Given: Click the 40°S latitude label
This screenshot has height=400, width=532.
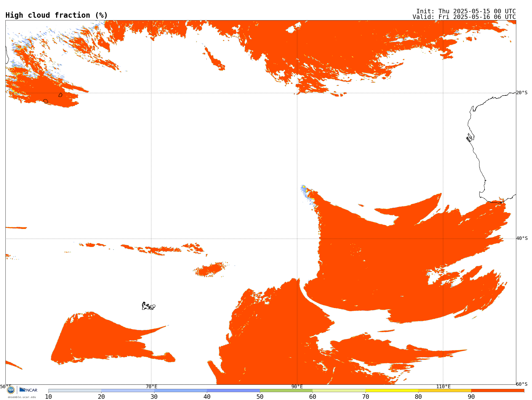Looking at the screenshot, I should [x=522, y=238].
